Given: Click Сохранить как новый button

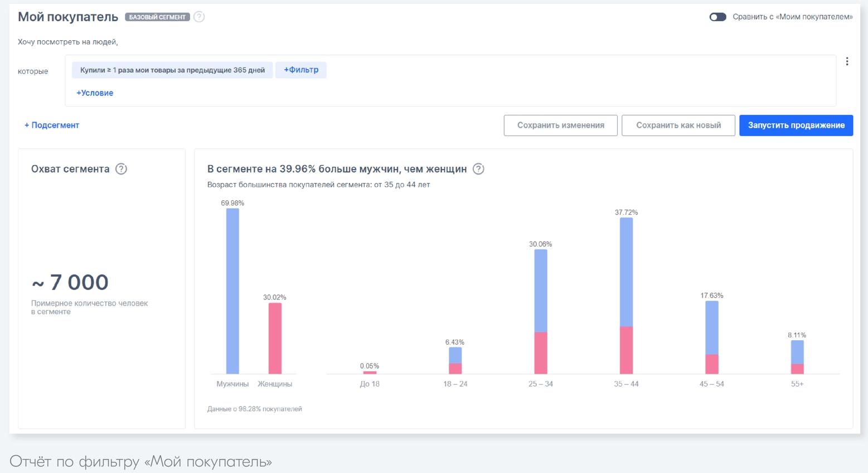Looking at the screenshot, I should tap(678, 125).
